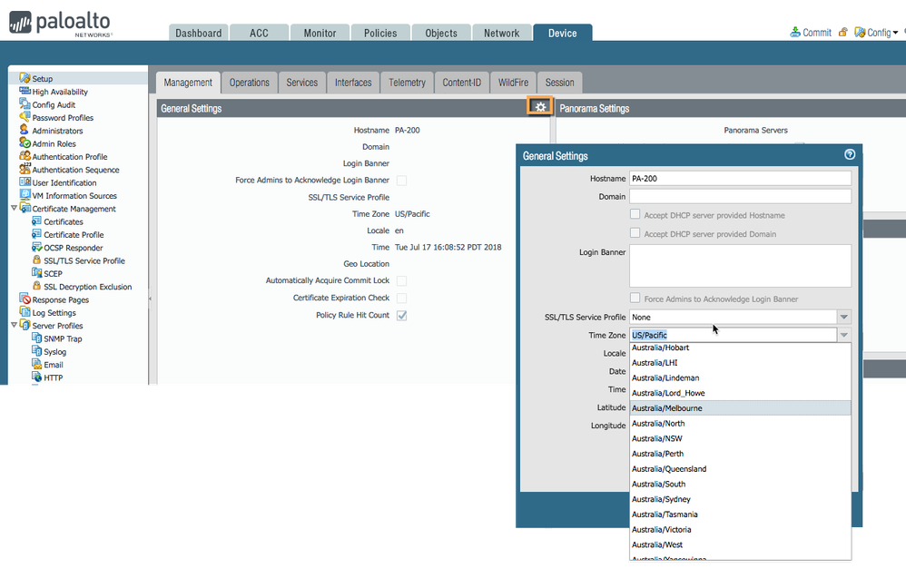The width and height of the screenshot is (906, 588).
Task: Open the ACC tab
Action: 259,33
